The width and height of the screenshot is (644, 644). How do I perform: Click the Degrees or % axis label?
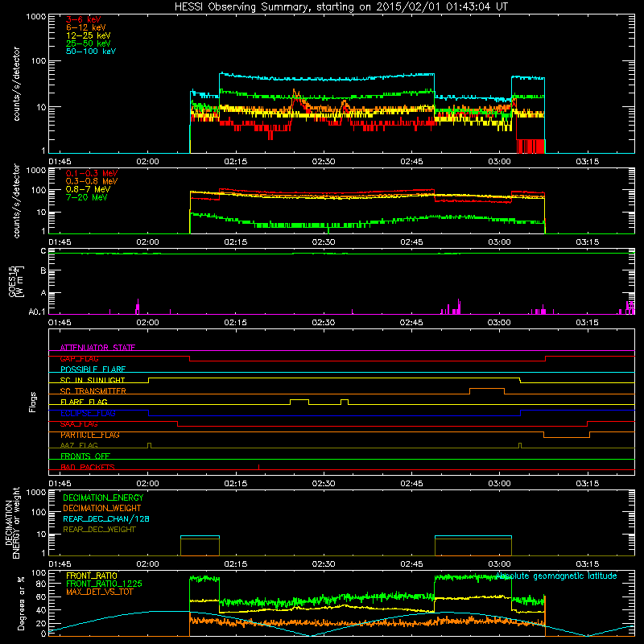coord(22,604)
